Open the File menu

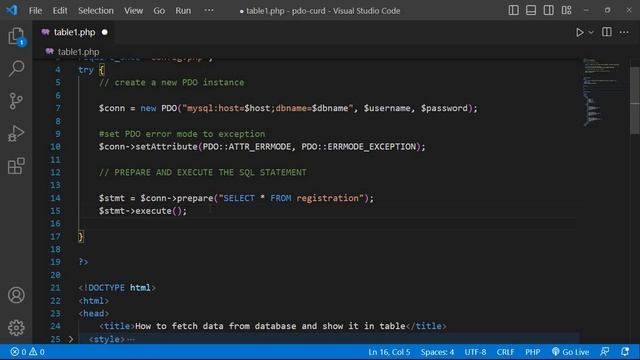tap(36, 11)
